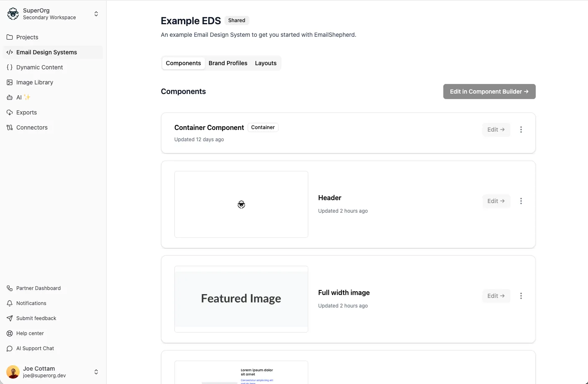Open Submit feedback
588x384 pixels.
pyautogui.click(x=9, y=318)
